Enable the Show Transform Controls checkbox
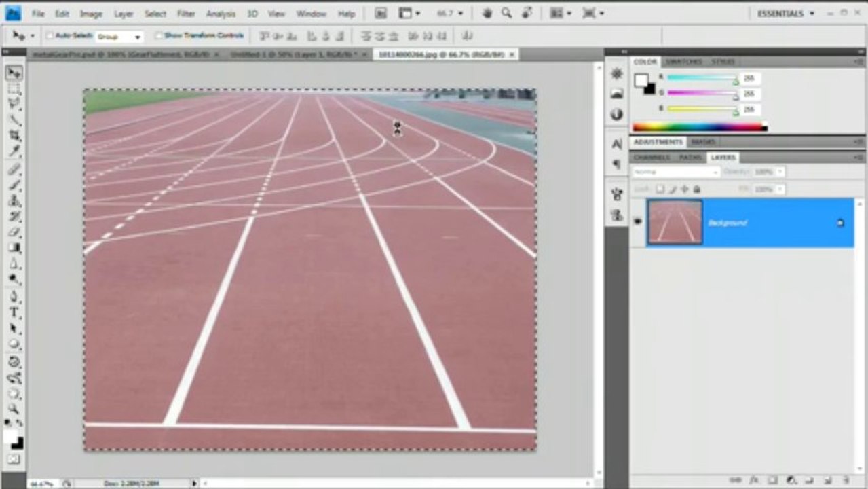This screenshot has width=868, height=489. click(x=159, y=35)
